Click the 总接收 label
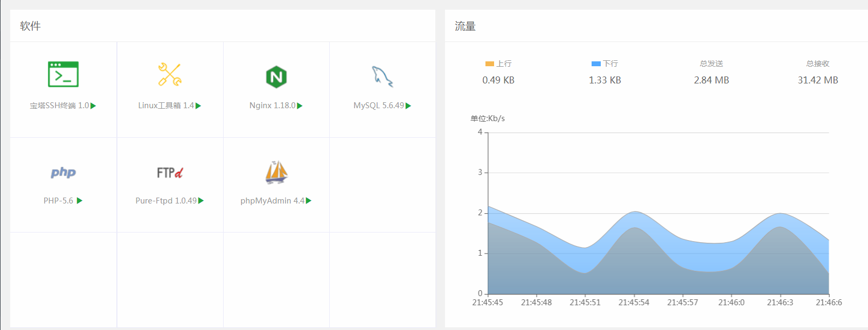Screen dimensions: 868x330 click(818, 64)
